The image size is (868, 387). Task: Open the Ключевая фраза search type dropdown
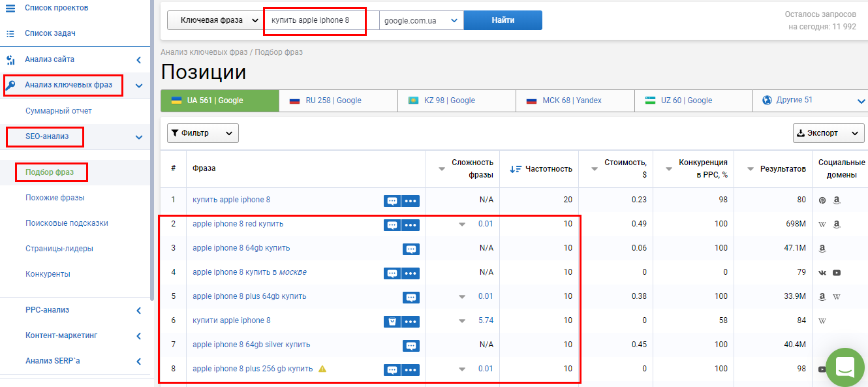(215, 20)
